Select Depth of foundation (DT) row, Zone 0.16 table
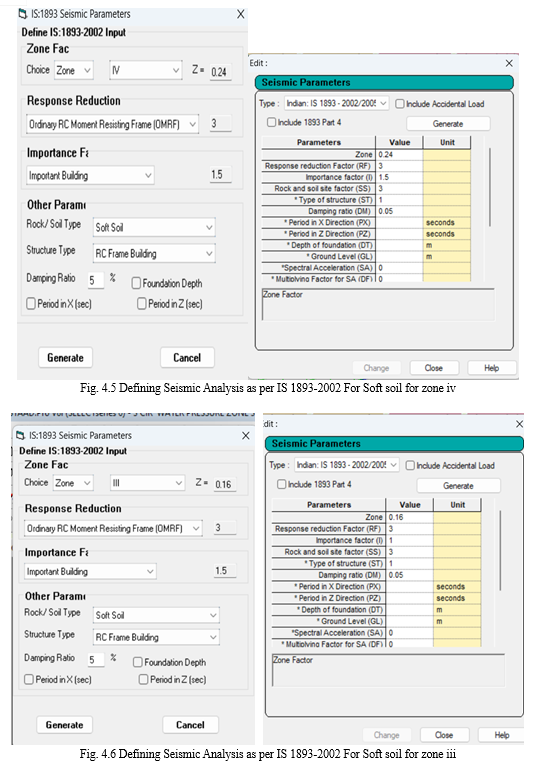The height and width of the screenshot is (767, 550). pos(376,609)
